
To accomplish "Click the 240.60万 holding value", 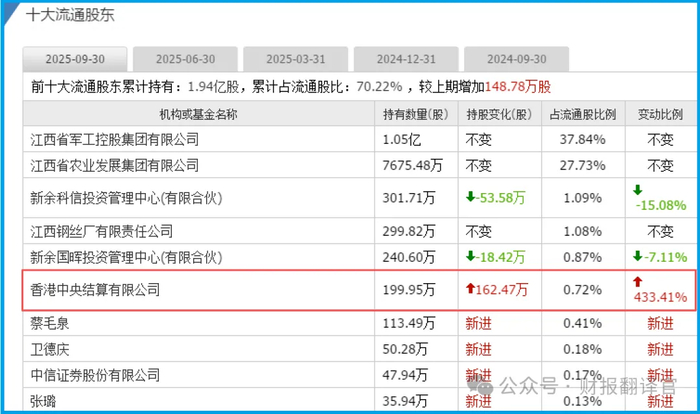I will point(408,257).
